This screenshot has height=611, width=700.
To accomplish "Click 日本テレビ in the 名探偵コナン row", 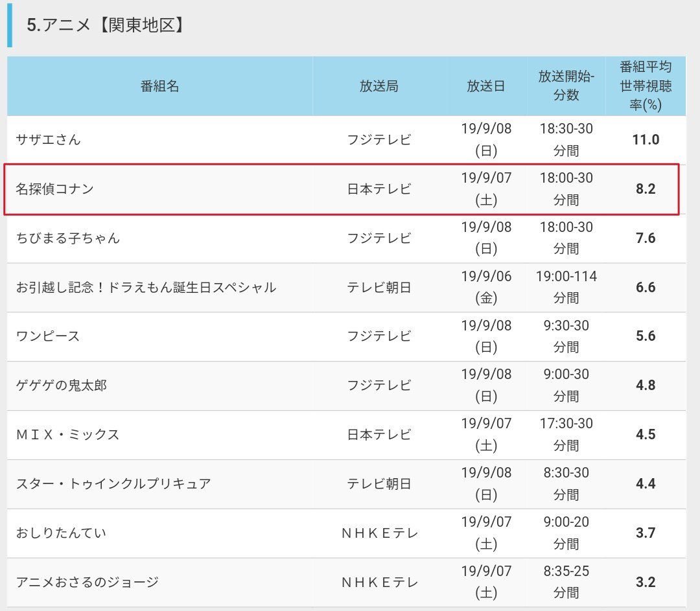I will (x=379, y=189).
